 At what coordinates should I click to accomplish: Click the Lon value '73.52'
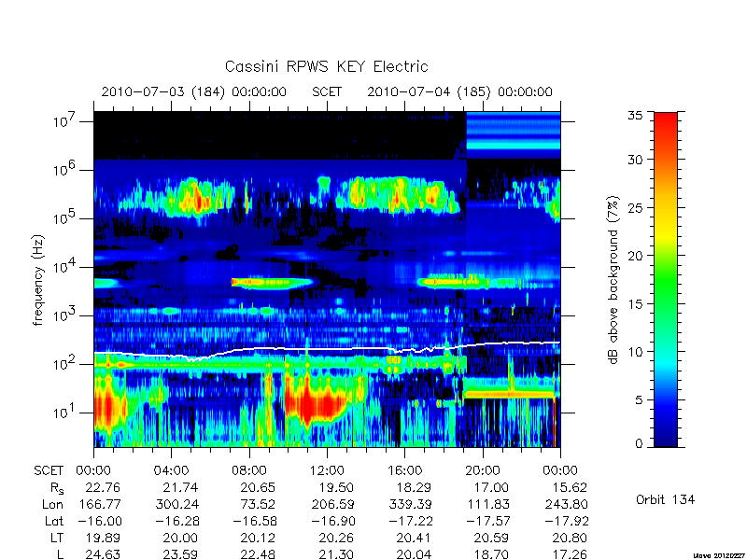(259, 504)
